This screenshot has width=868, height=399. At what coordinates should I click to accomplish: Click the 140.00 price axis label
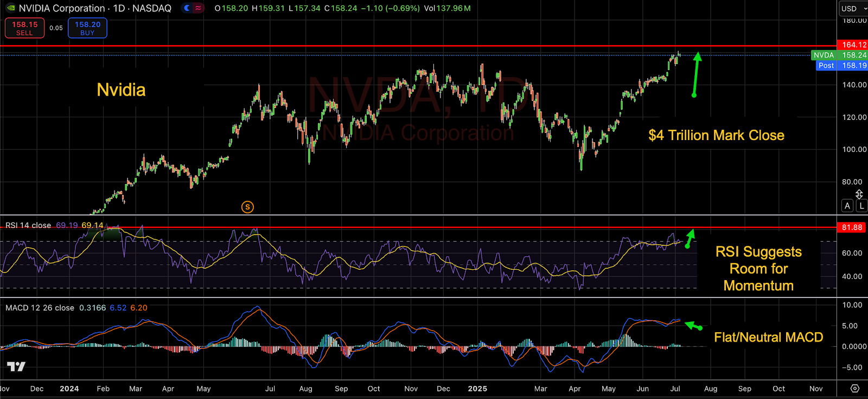854,85
